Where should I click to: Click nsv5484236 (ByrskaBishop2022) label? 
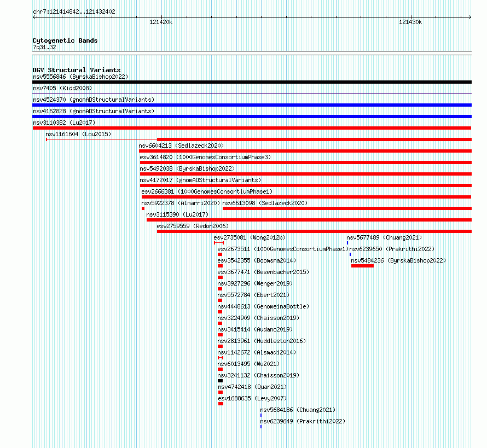click(398, 260)
